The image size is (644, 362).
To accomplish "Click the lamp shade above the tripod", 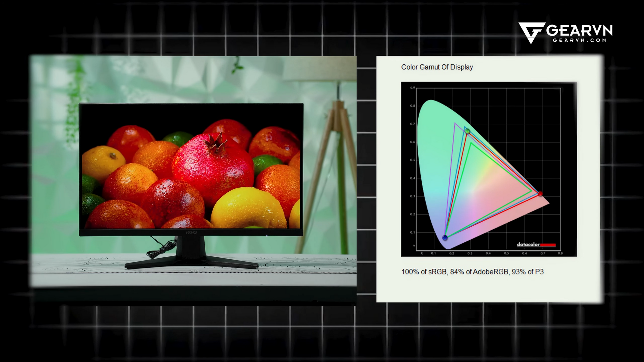I will click(322, 69).
